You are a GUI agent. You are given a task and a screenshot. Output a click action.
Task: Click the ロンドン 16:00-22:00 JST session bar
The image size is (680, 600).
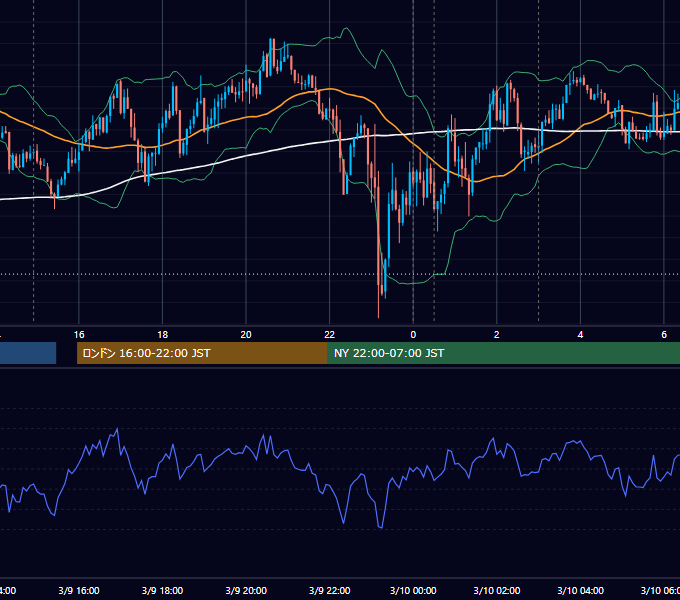[x=202, y=353]
